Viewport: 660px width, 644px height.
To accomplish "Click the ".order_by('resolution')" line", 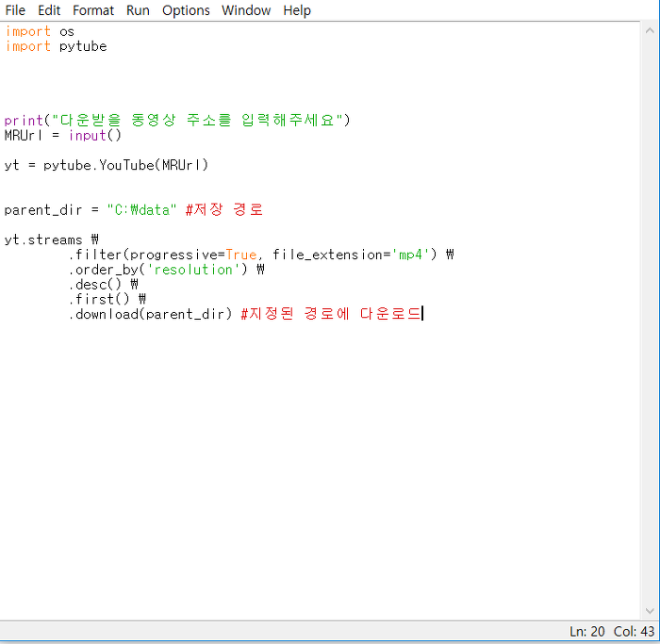I will 166,270.
